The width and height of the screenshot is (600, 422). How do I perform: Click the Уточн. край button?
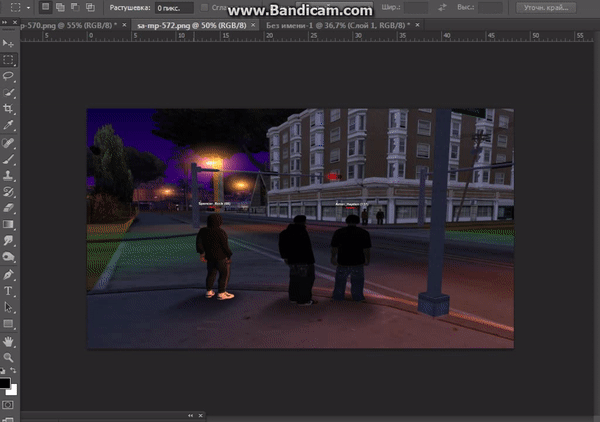pyautogui.click(x=546, y=7)
